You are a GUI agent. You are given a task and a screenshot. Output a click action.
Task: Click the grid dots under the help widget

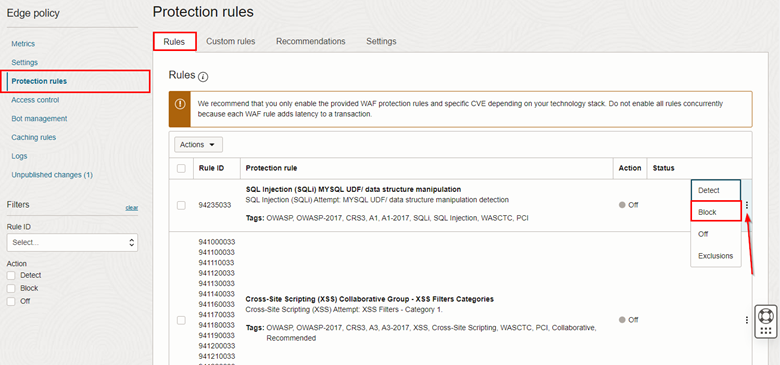point(766,331)
